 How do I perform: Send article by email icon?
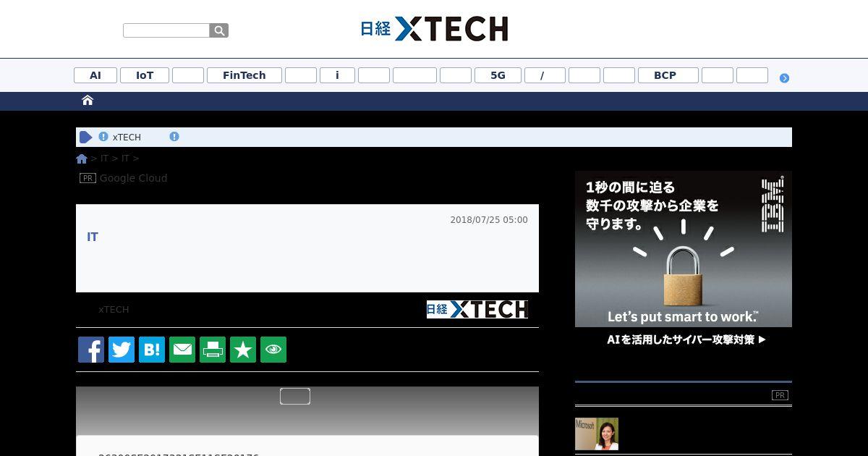tap(182, 350)
